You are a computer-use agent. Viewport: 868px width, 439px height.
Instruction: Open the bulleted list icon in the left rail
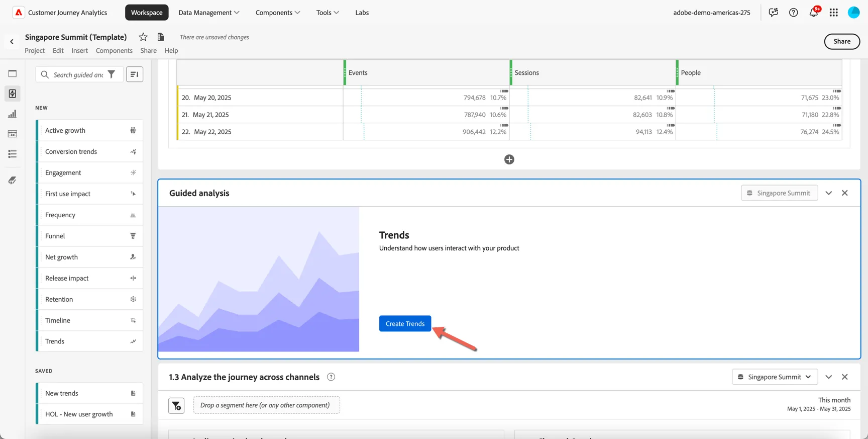click(x=13, y=154)
